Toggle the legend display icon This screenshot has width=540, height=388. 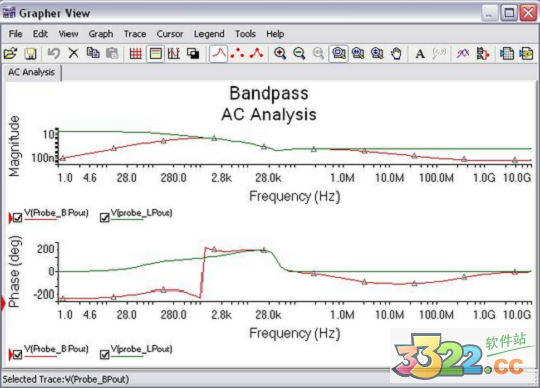click(x=155, y=54)
